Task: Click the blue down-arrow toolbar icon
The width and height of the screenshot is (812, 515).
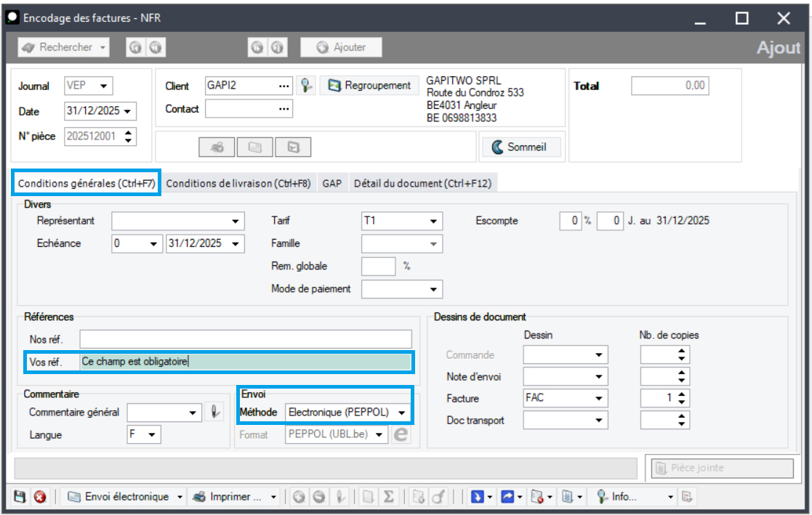Action: tap(478, 497)
